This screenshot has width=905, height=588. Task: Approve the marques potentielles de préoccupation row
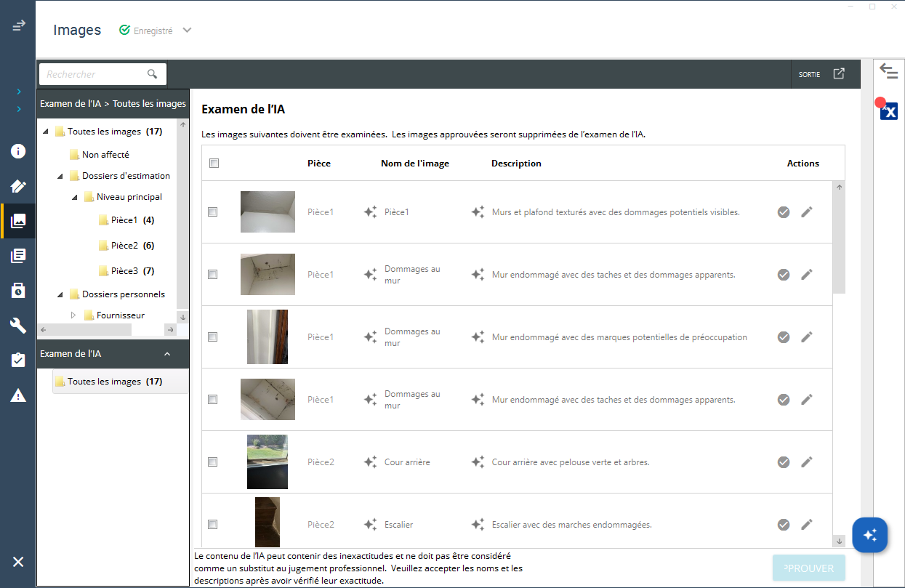pyautogui.click(x=784, y=337)
